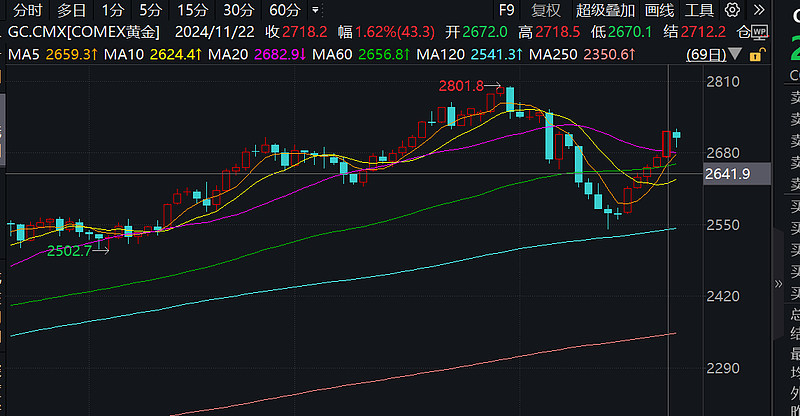Switch to the 多日 multi-day tab
Screen dimensions: 800x416
71,10
